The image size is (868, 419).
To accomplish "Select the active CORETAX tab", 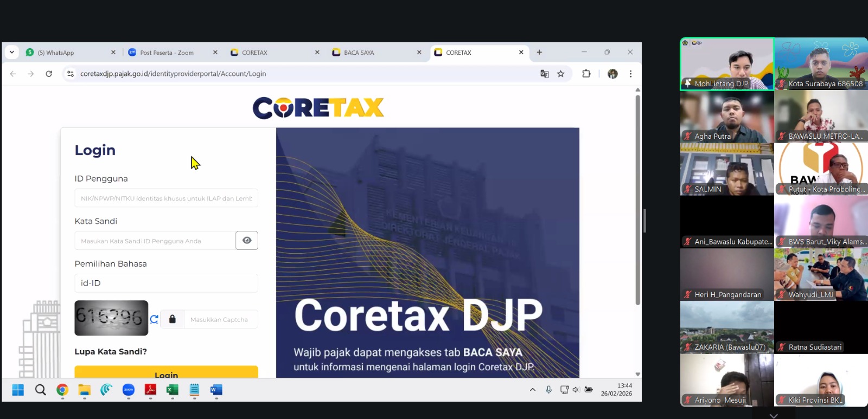I will [479, 53].
